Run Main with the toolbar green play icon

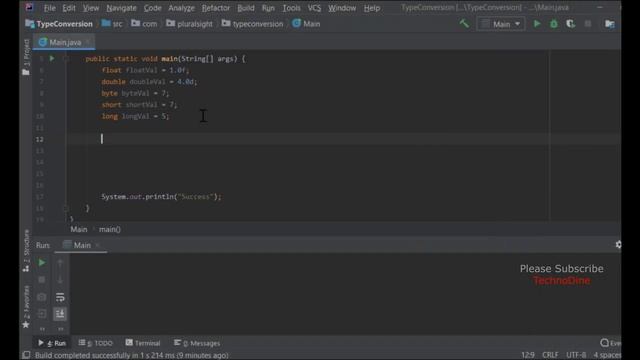click(x=537, y=24)
